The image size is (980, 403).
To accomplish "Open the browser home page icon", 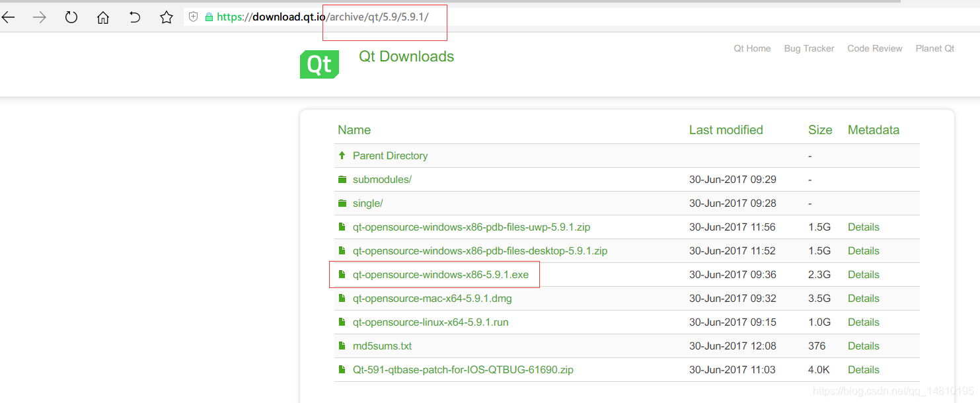I will pyautogui.click(x=103, y=18).
